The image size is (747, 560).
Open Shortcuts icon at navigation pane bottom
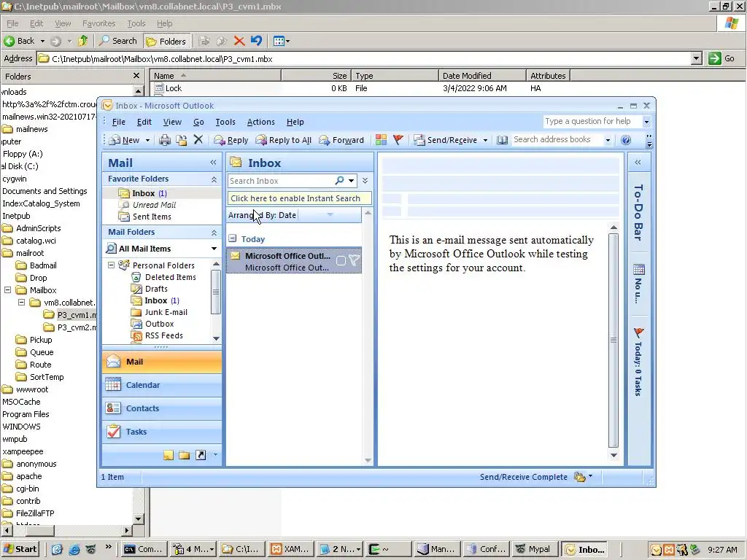201,455
